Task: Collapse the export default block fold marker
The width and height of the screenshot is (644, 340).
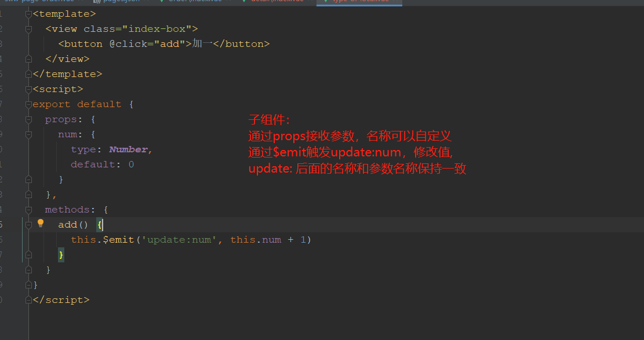Action: [x=28, y=105]
